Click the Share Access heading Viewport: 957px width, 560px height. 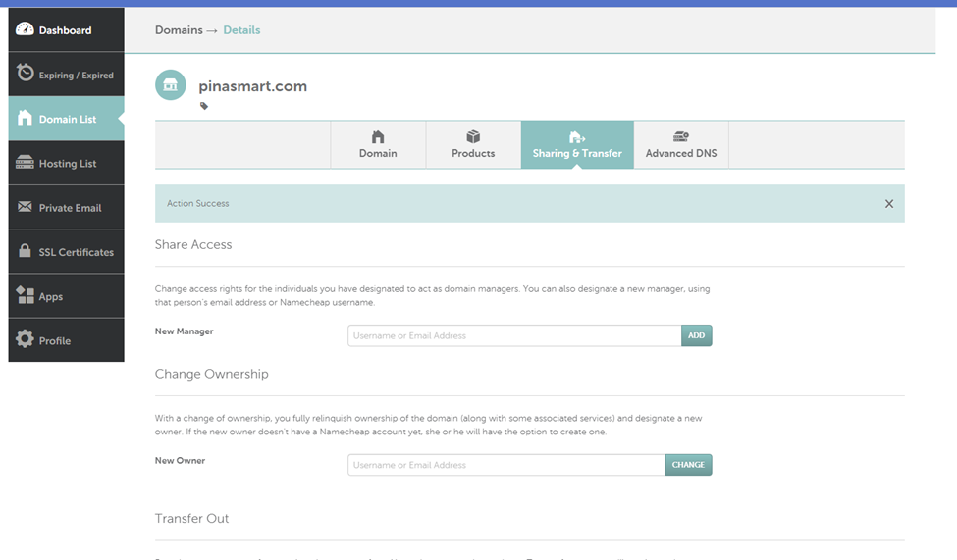(x=193, y=244)
